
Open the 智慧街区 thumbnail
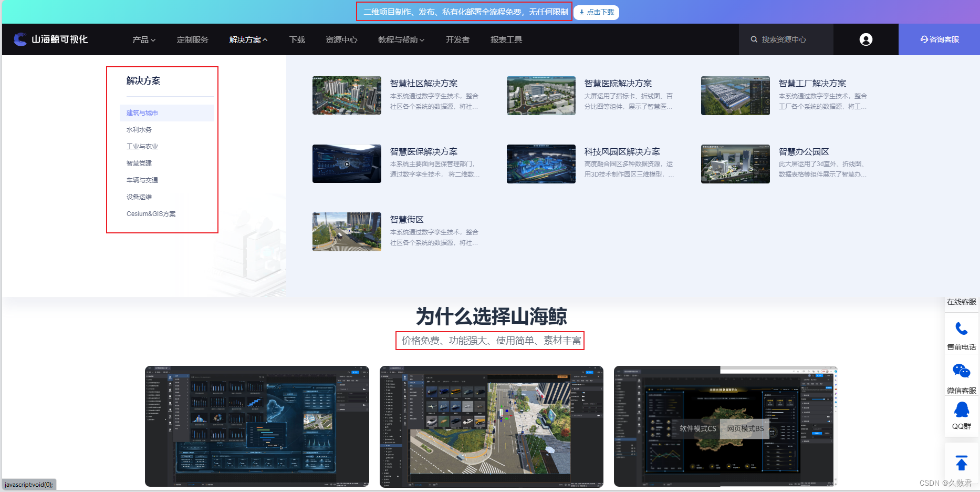click(347, 232)
